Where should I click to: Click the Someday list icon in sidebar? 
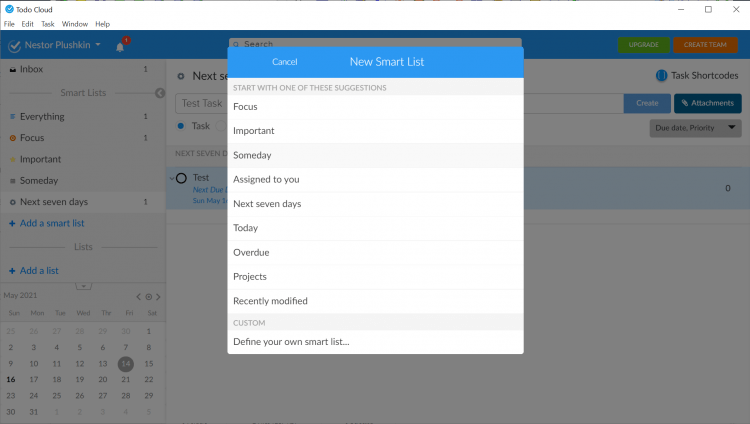coord(13,181)
